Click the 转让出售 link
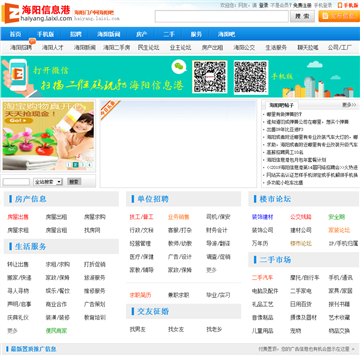Viewport: 360px width, 360px height. click(18, 265)
